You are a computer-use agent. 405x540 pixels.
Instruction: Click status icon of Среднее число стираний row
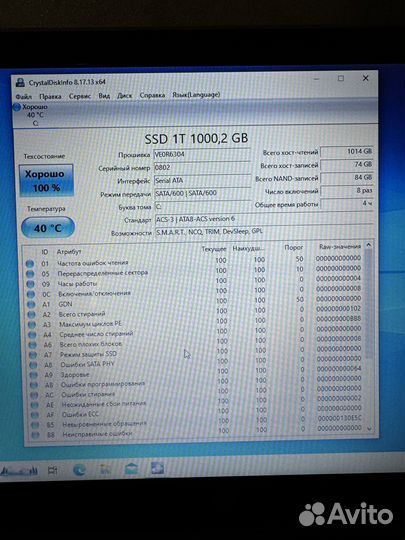[32, 335]
